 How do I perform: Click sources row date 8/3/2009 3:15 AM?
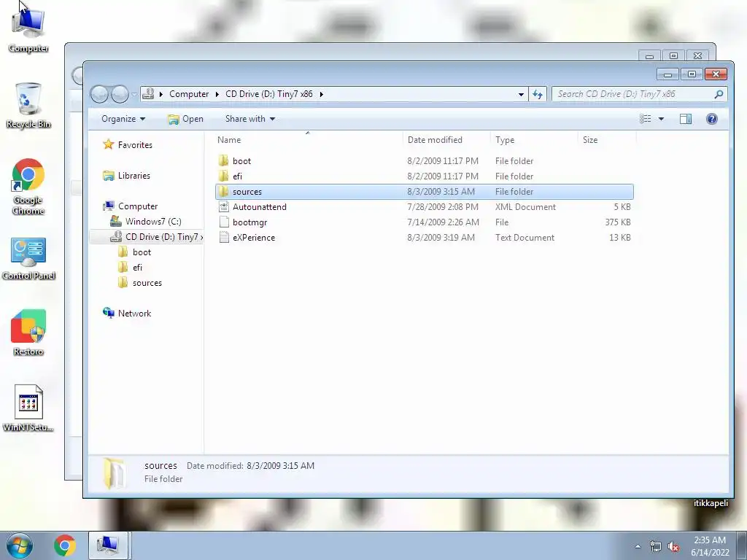click(x=441, y=192)
